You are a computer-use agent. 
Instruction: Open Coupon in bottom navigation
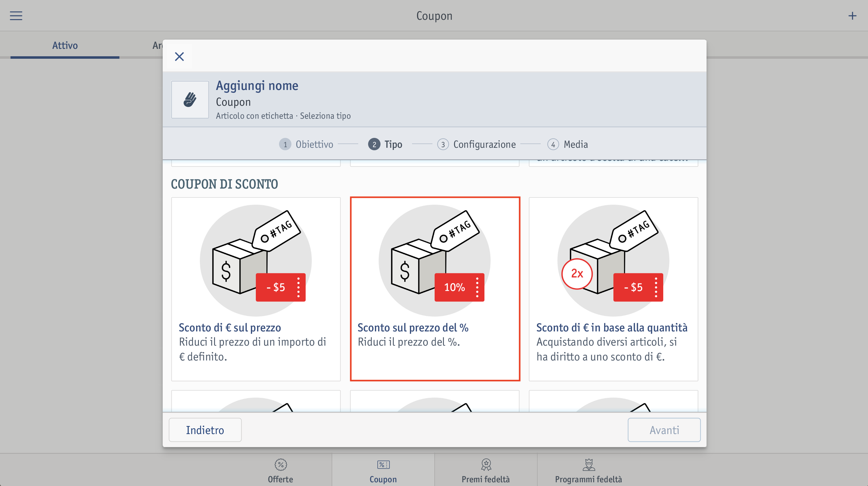point(383,470)
